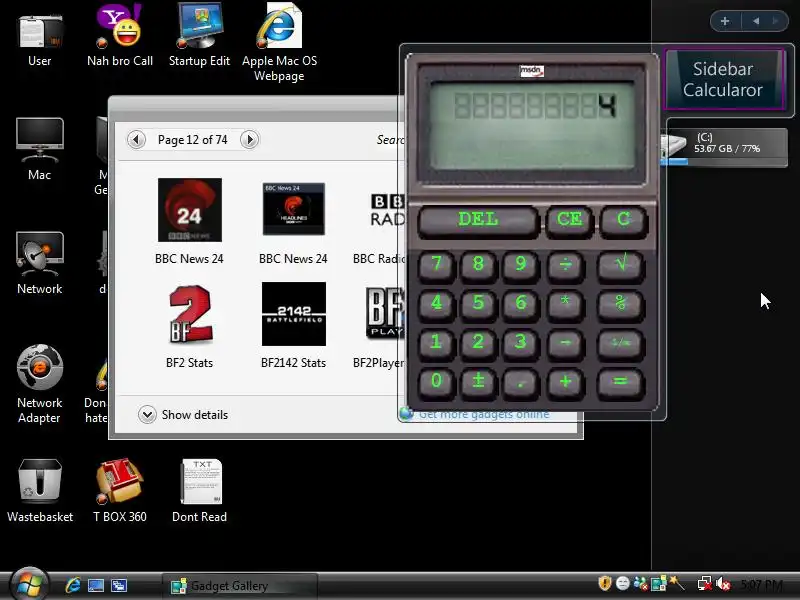
Task: Select the divide operator key
Action: tap(565, 266)
